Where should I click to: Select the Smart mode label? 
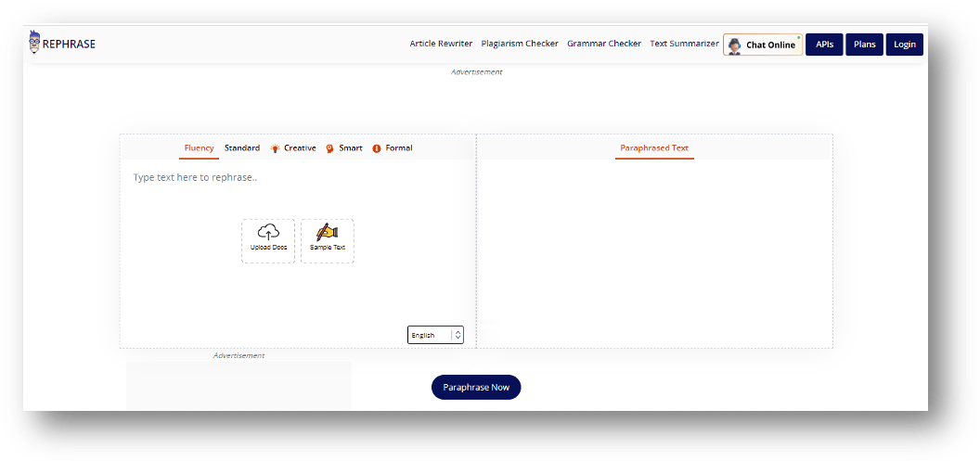[351, 148]
